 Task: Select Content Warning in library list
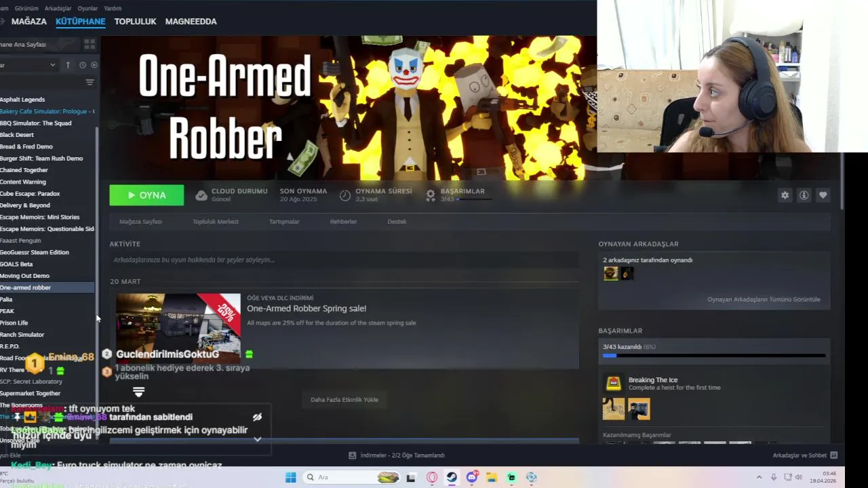(23, 182)
